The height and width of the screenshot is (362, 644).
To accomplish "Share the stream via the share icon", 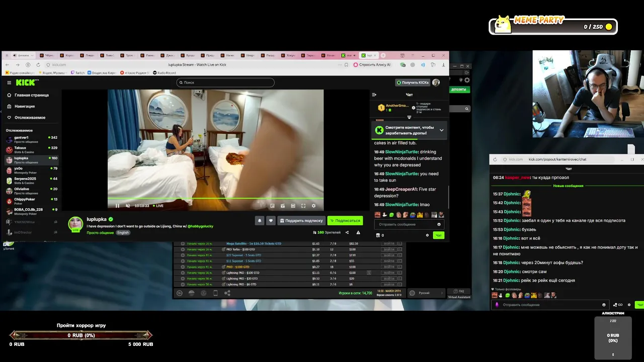I will pos(347,232).
